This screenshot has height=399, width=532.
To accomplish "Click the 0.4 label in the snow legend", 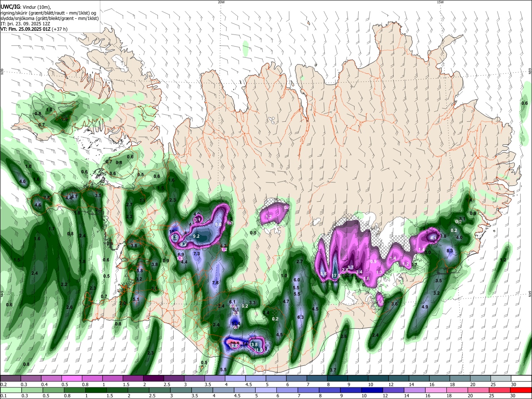I will tap(45, 384).
